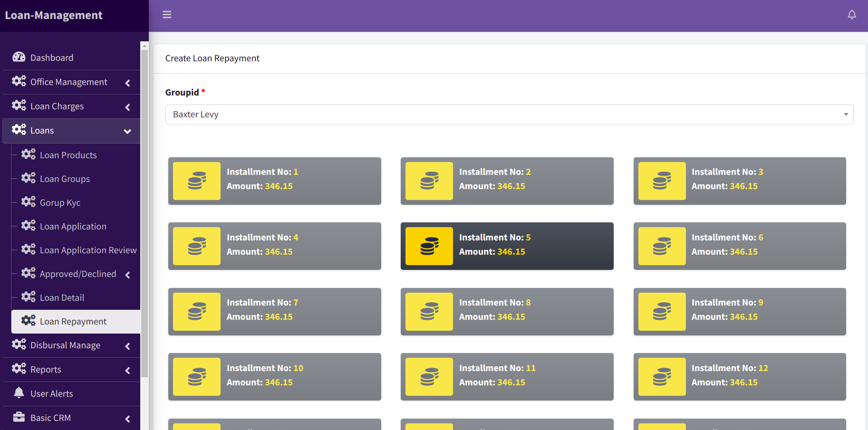Click the sidebar scrollbar up arrow
Image resolution: width=868 pixels, height=430 pixels.
(x=145, y=46)
